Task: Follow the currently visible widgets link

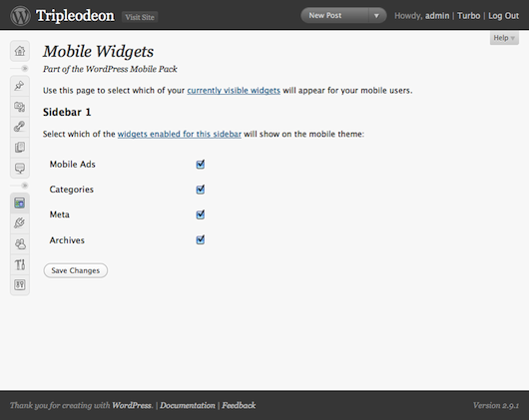Action: [x=234, y=91]
